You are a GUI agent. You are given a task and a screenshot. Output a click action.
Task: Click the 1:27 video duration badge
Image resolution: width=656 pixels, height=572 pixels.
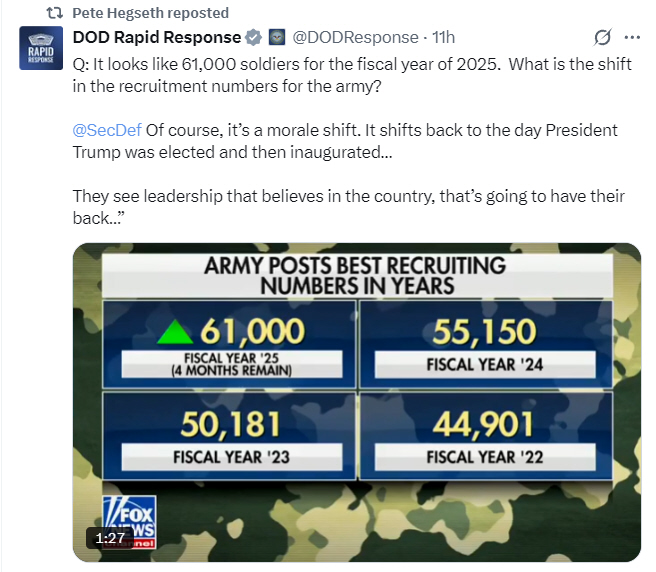point(110,538)
